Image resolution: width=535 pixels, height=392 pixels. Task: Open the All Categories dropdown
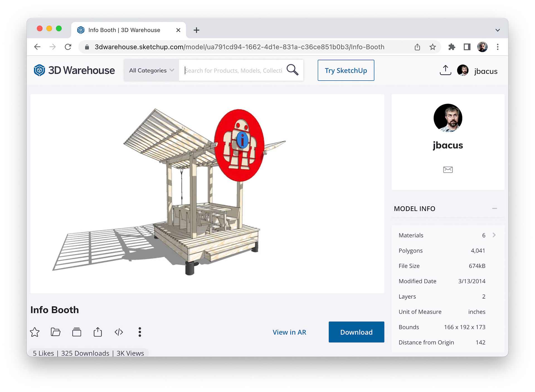tap(151, 70)
